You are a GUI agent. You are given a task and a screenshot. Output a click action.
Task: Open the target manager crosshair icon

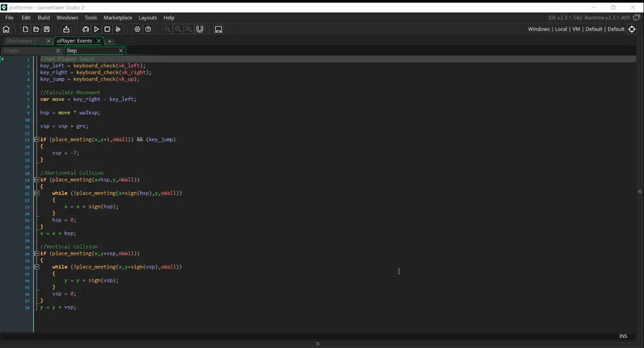point(632,29)
